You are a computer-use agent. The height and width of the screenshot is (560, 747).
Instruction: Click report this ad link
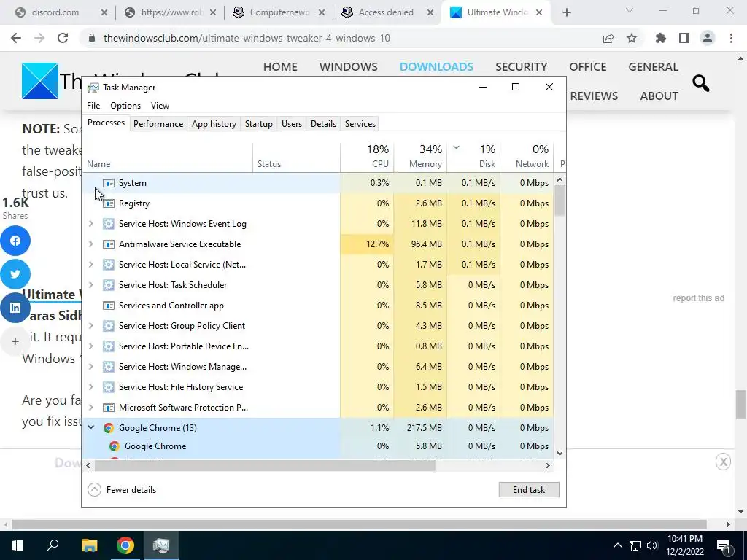click(698, 298)
